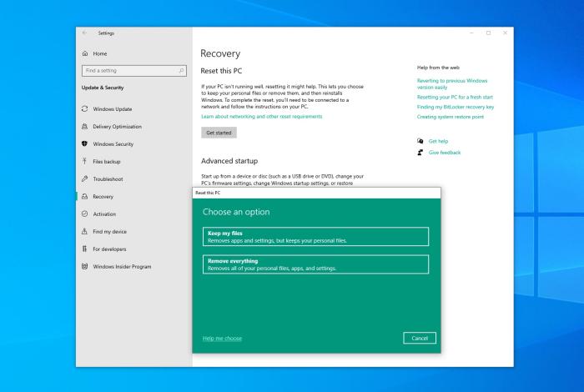Click the search magnifier icon

pos(182,71)
